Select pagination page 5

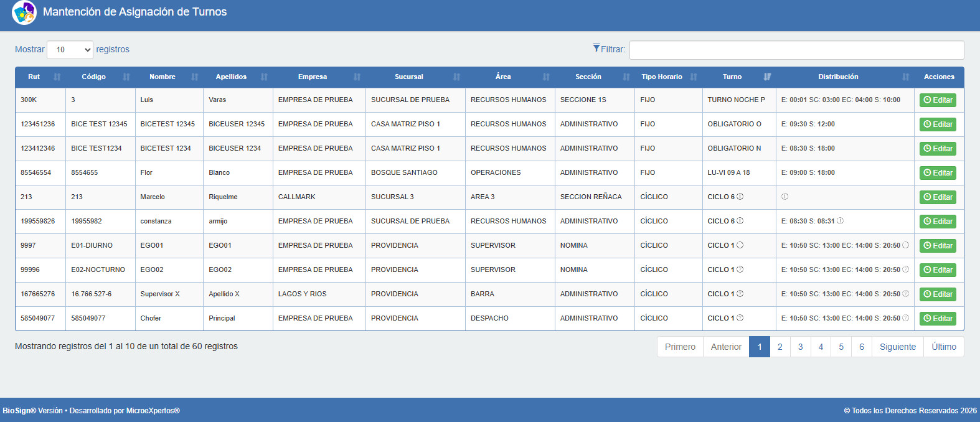pyautogui.click(x=841, y=347)
